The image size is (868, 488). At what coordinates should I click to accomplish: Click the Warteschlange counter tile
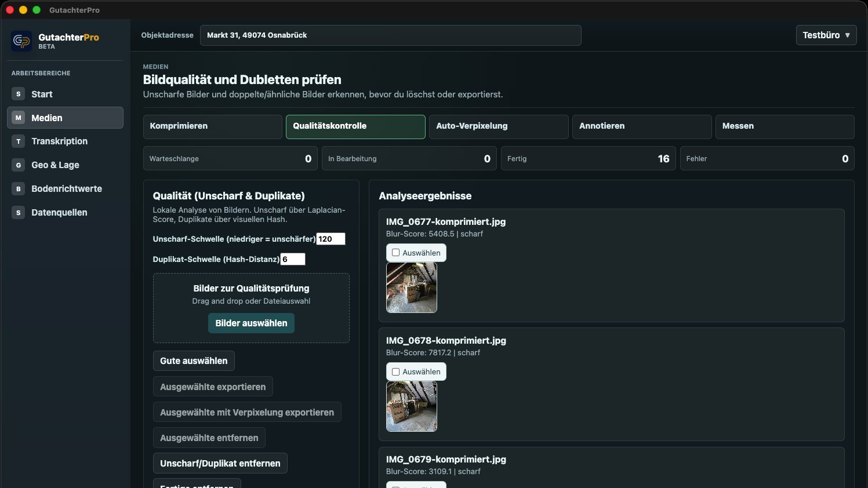coord(230,159)
